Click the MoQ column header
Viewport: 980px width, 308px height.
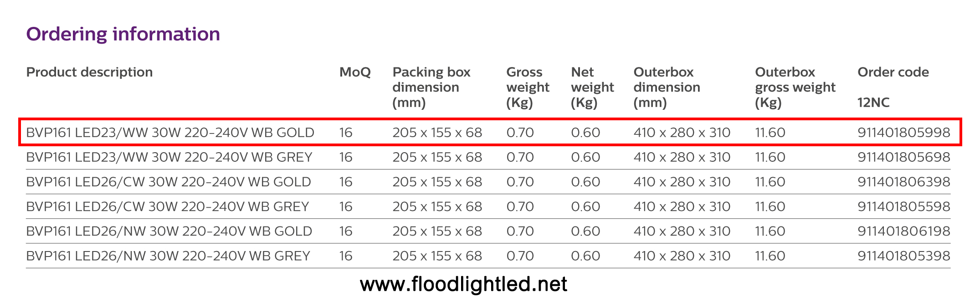[355, 72]
